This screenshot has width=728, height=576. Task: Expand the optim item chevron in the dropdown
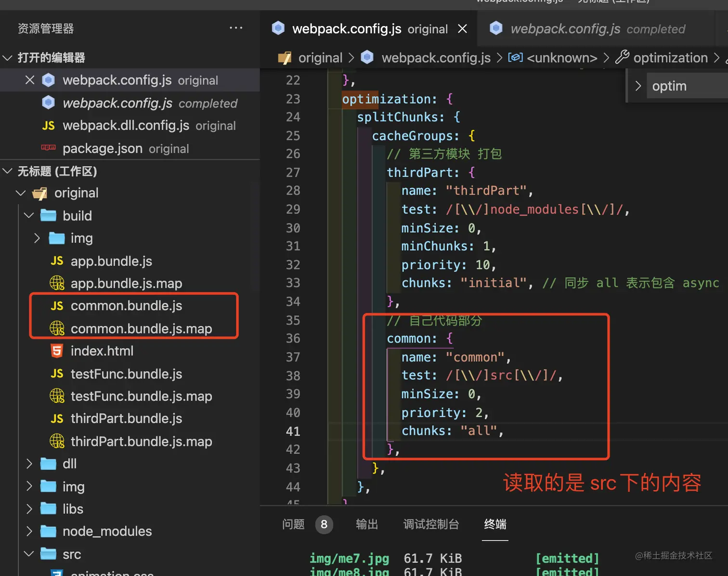click(638, 86)
